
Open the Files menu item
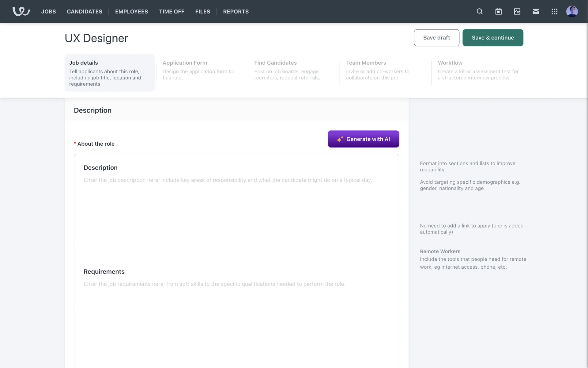click(202, 11)
